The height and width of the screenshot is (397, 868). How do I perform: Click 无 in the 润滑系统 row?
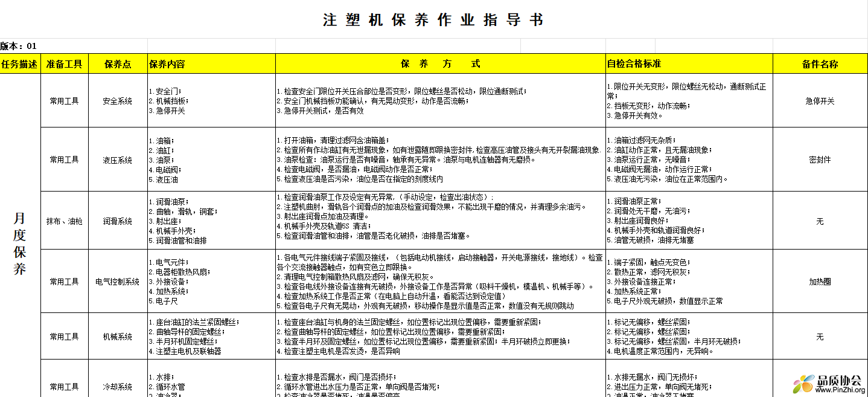click(820, 221)
